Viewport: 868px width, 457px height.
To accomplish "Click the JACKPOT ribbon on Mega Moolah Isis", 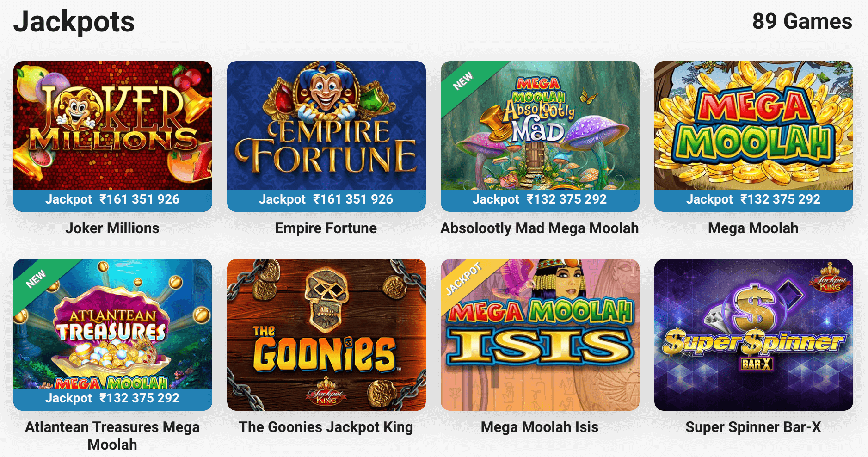I will 464,278.
